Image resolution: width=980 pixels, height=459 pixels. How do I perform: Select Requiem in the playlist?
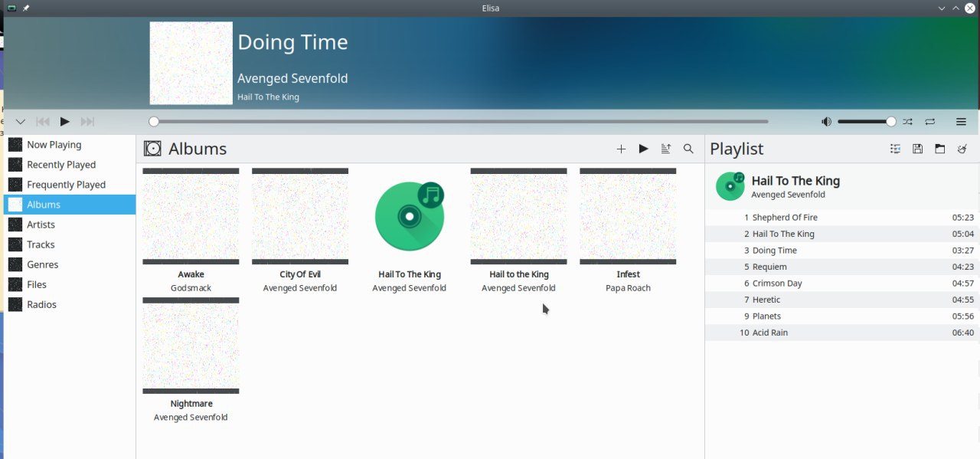click(842, 267)
